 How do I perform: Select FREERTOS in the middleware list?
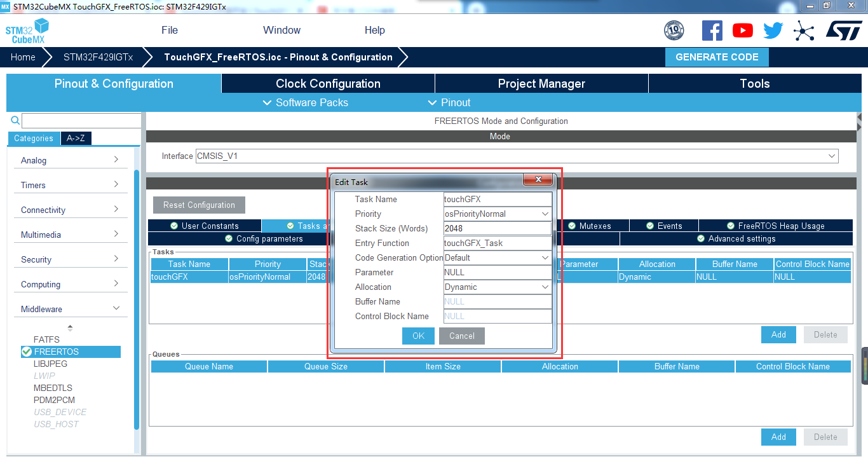click(71, 352)
